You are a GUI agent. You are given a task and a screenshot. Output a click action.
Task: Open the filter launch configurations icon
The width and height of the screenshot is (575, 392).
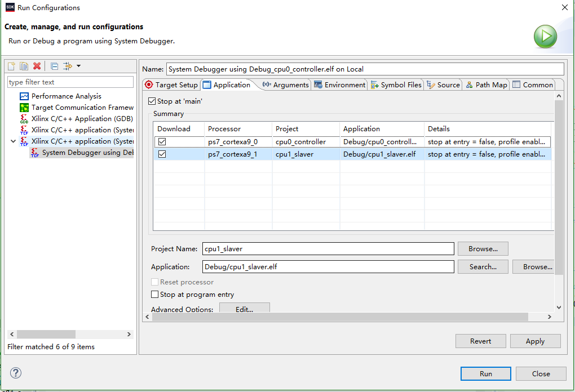(68, 66)
